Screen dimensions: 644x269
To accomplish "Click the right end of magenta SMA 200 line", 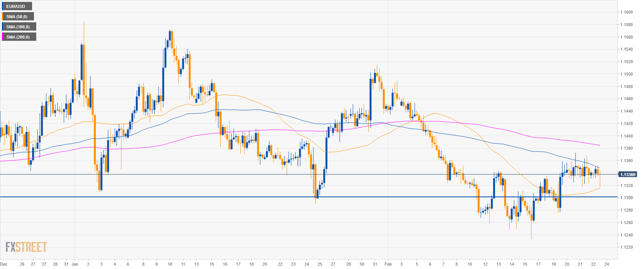I will tap(599, 145).
